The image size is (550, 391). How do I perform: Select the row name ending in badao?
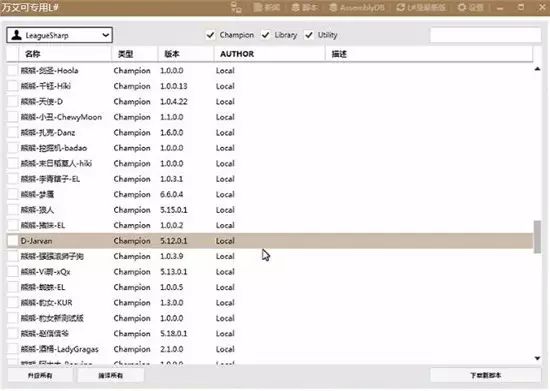pyautogui.click(x=54, y=148)
